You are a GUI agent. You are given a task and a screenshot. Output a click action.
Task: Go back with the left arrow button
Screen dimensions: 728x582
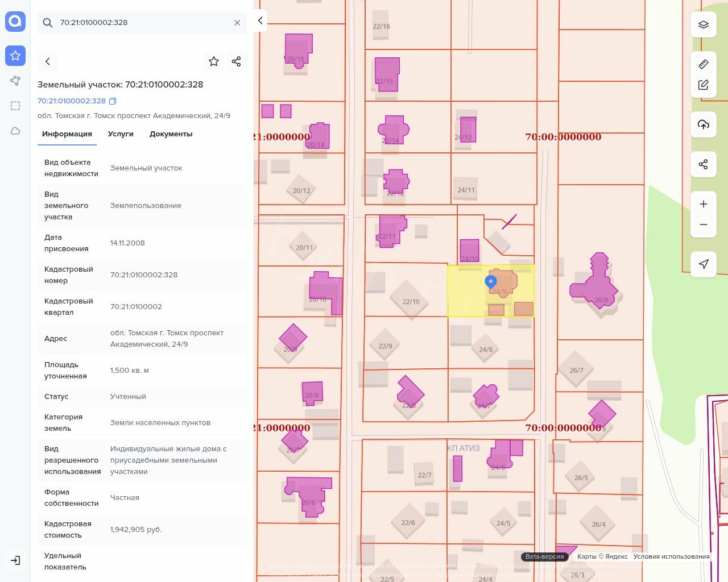(x=48, y=61)
